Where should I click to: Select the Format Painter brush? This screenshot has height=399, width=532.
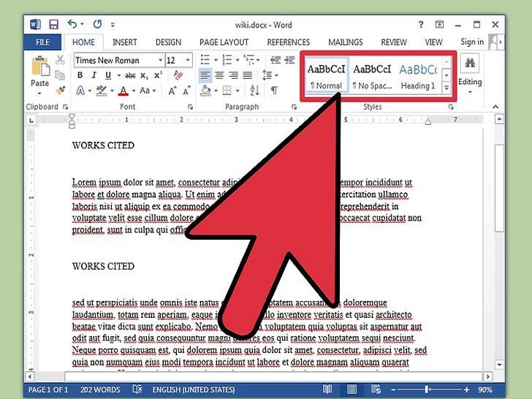tap(60, 91)
